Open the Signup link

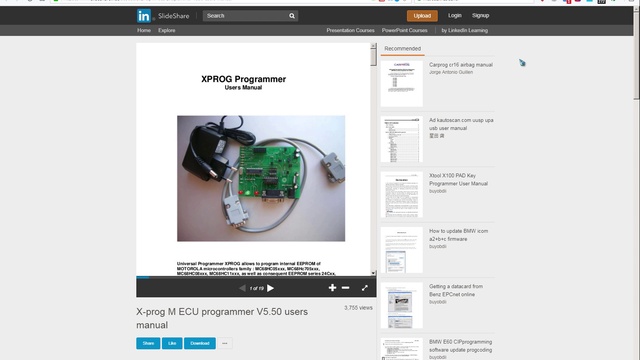pyautogui.click(x=480, y=16)
